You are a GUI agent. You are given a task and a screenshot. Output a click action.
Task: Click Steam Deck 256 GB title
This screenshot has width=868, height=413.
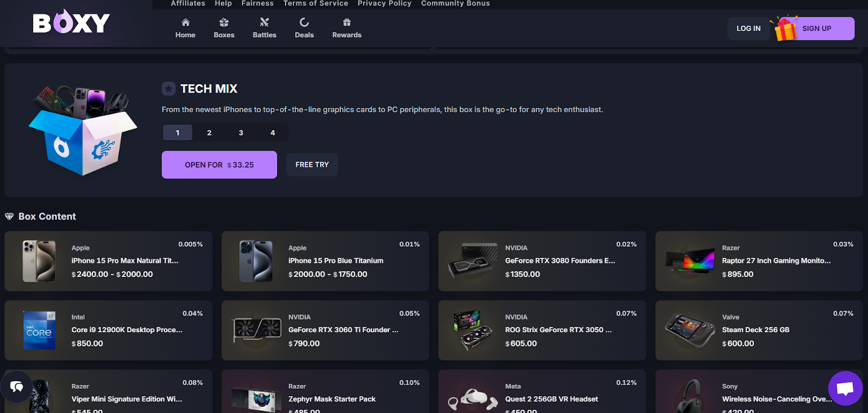(x=756, y=330)
